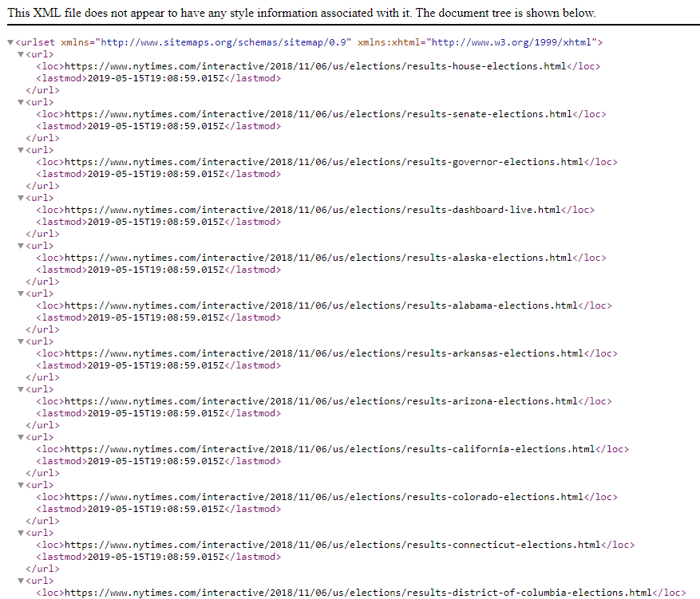
Task: Click the results-senate-elections.html loc URL
Action: [318, 114]
